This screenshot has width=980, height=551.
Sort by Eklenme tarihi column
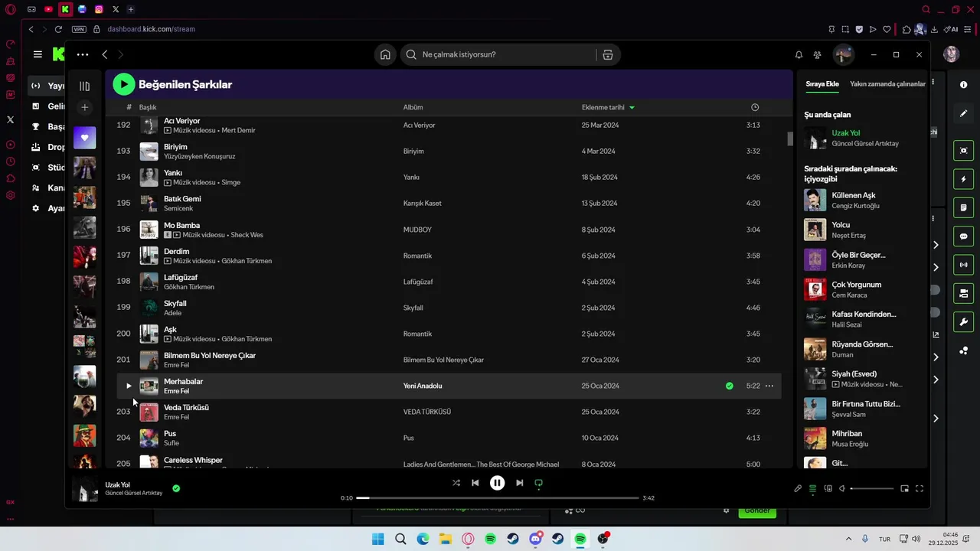608,107
